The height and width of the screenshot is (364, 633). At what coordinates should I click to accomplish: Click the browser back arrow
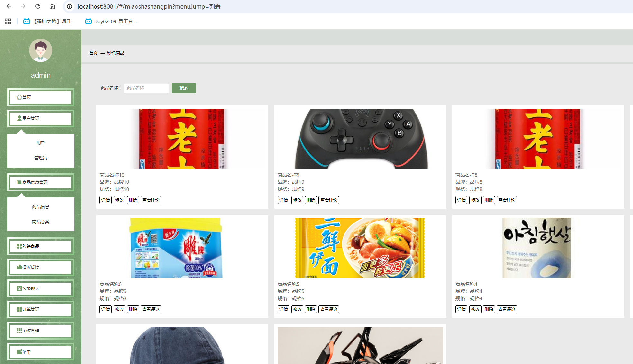(9, 6)
